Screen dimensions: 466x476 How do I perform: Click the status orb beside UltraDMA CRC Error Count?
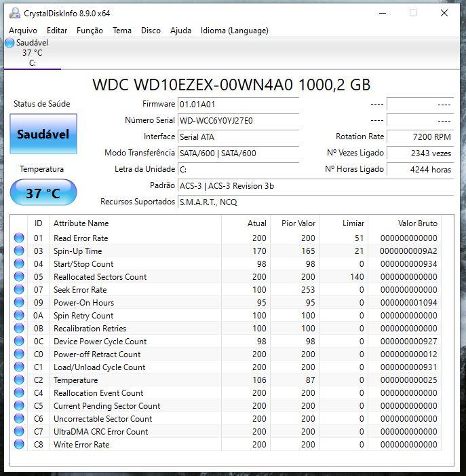[19, 431]
